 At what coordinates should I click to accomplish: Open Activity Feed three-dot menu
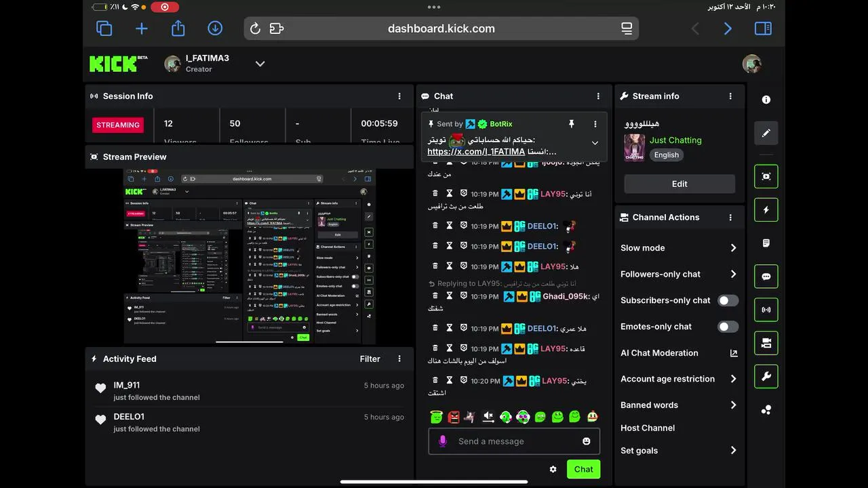[399, 359]
